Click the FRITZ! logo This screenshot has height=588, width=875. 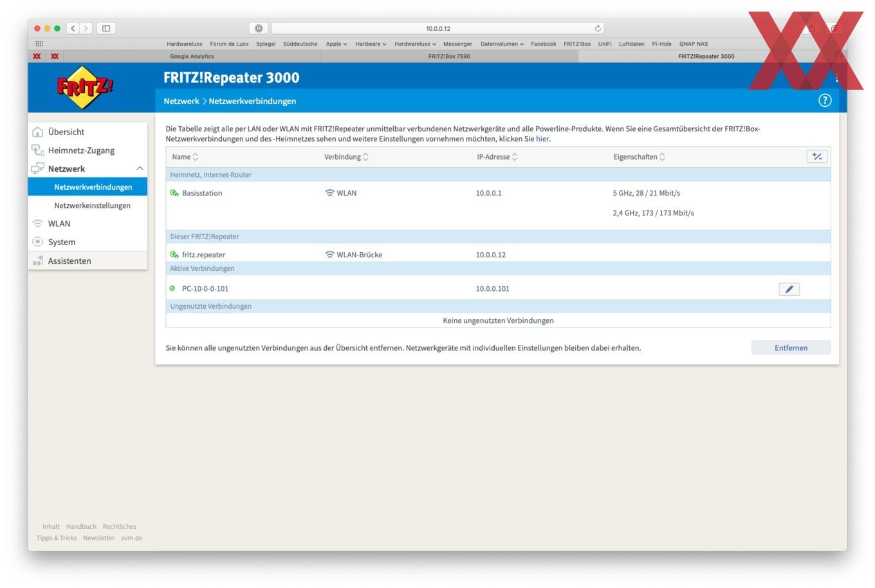click(85, 87)
